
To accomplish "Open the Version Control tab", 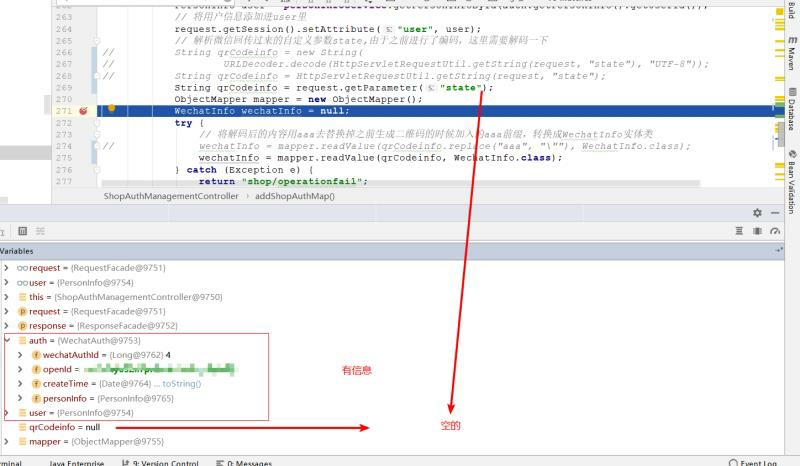I will pyautogui.click(x=160, y=462).
